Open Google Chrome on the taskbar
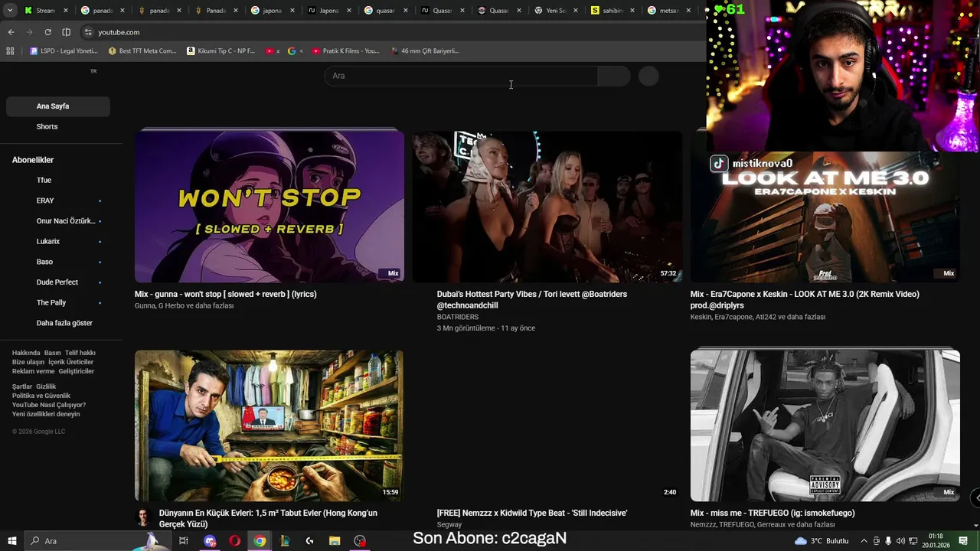The height and width of the screenshot is (551, 980). tap(260, 541)
